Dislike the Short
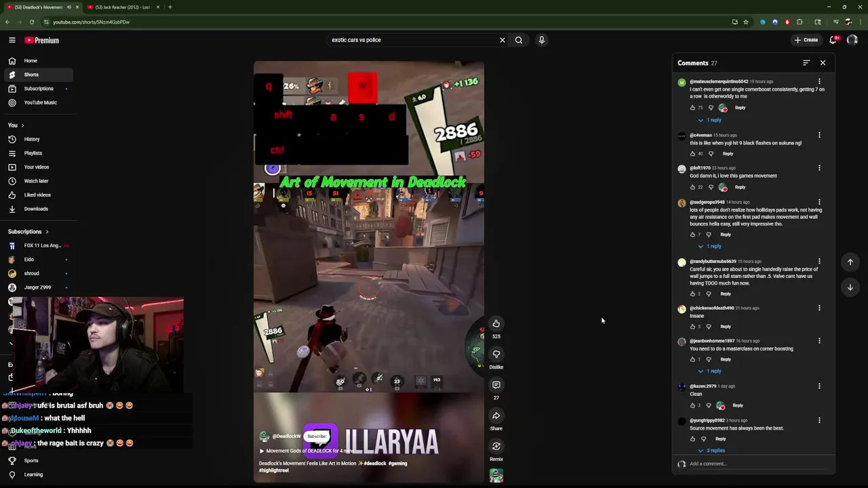The image size is (868, 488). tap(496, 354)
